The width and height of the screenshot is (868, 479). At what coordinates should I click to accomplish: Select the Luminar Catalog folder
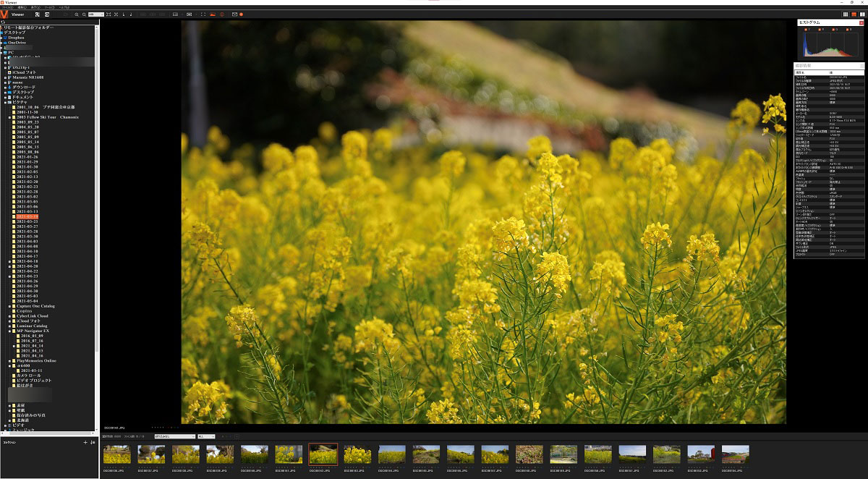33,326
